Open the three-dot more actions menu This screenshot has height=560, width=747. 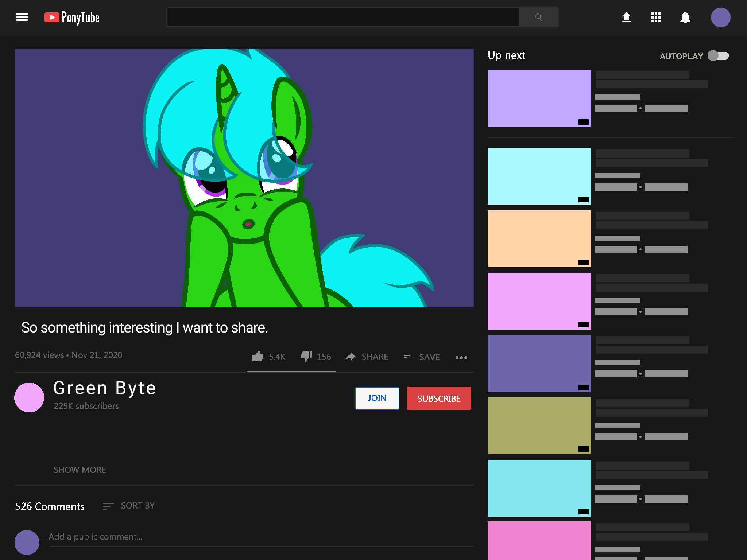click(x=461, y=357)
